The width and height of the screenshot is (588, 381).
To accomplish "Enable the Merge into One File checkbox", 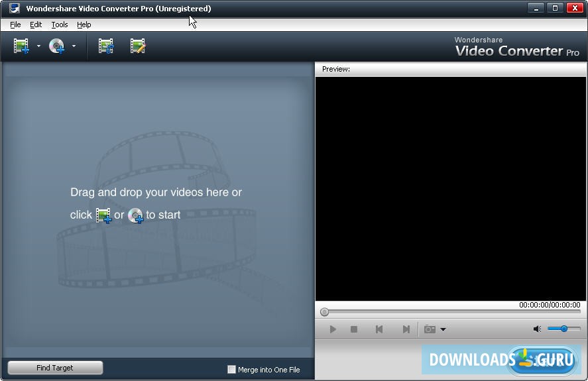I will (x=232, y=369).
